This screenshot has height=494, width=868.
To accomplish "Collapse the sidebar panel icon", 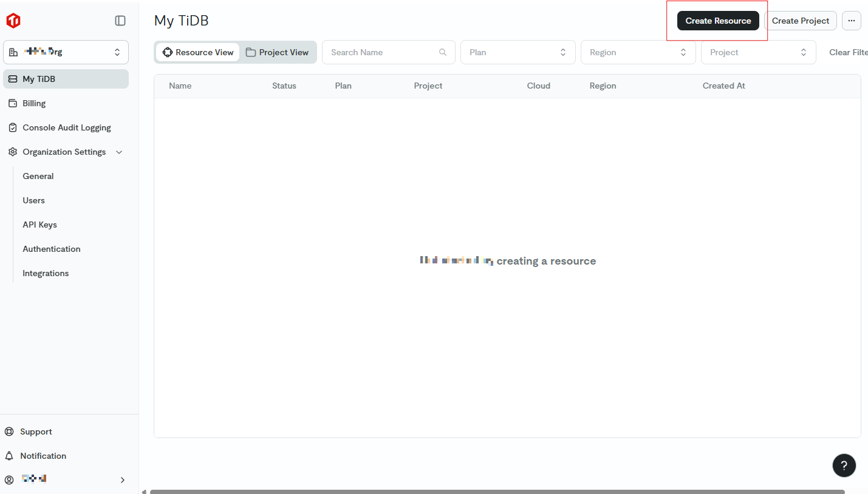I will pos(120,21).
